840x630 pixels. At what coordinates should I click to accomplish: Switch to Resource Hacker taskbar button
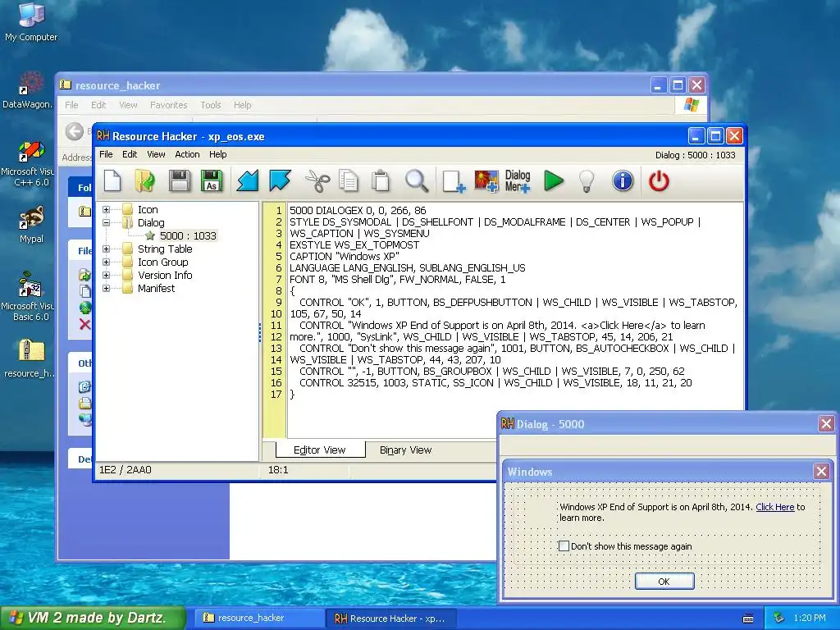[x=391, y=619]
